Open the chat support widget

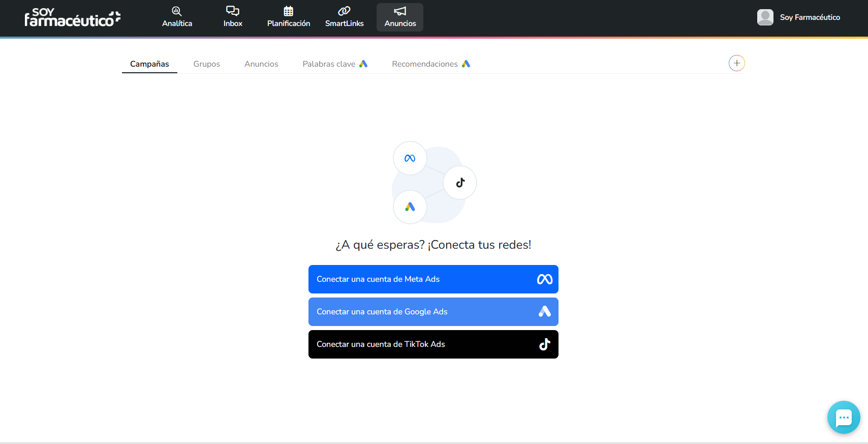[x=844, y=418]
